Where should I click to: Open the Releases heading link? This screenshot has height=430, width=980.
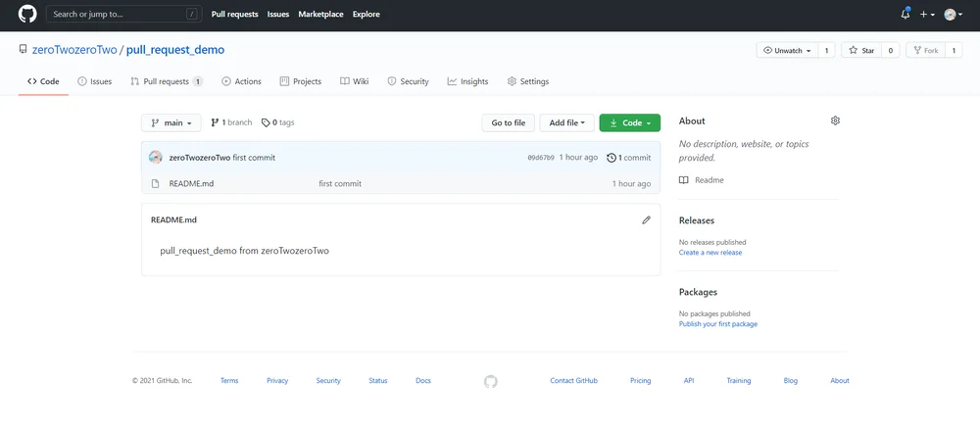pos(696,220)
